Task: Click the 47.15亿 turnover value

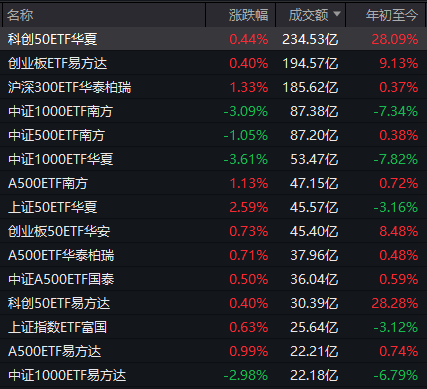Action: 314,183
